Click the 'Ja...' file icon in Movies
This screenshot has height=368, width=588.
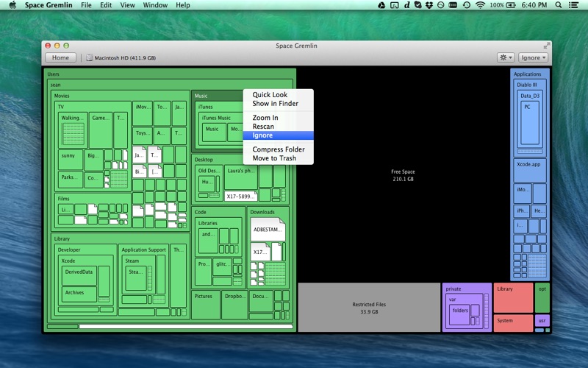[x=139, y=155]
